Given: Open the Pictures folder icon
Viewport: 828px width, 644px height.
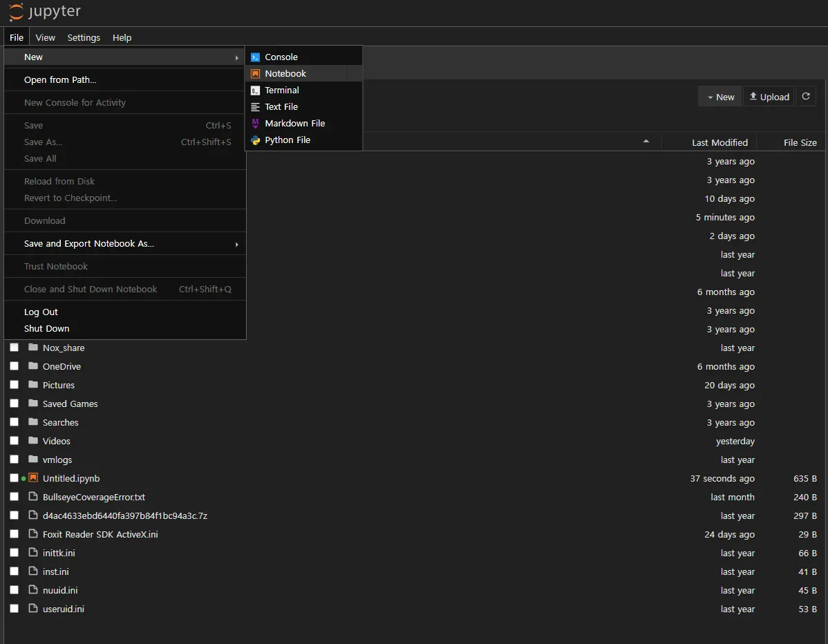Looking at the screenshot, I should [x=33, y=385].
